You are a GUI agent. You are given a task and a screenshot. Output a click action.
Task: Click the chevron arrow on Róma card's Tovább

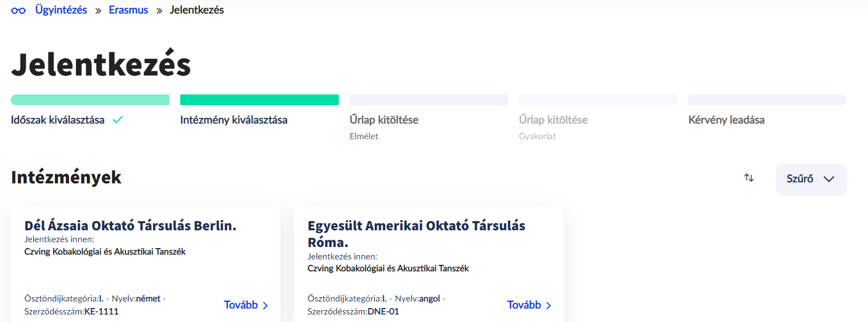pyautogui.click(x=549, y=305)
